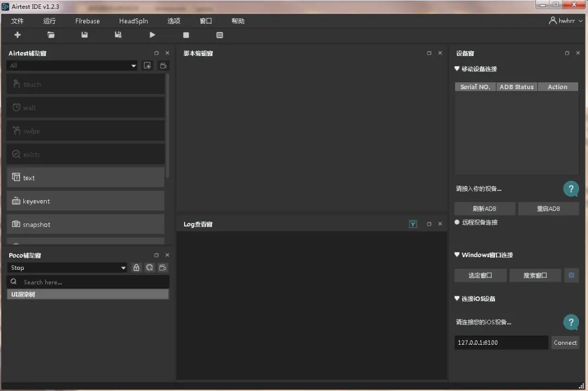Click the new script plus icon

[17, 35]
